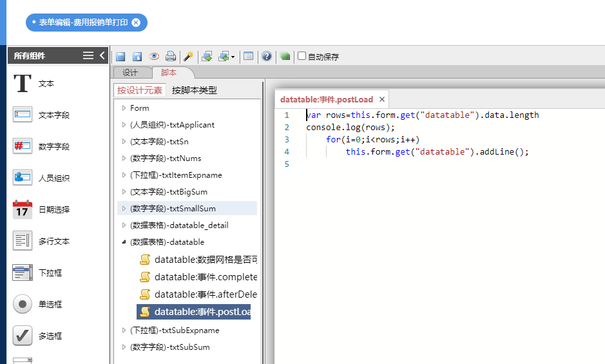Collapse the (数据表格)-datatable tree node
Screen dimensions: 605x364
point(124,242)
